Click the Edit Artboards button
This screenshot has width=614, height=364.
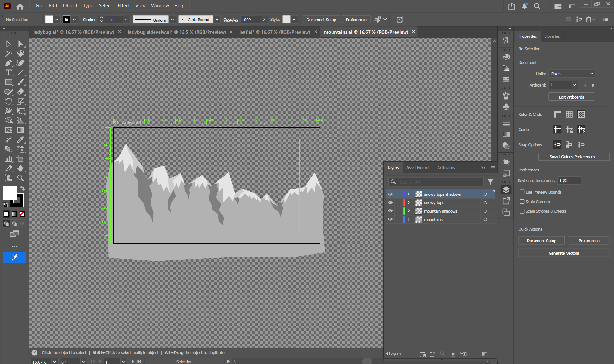(571, 97)
